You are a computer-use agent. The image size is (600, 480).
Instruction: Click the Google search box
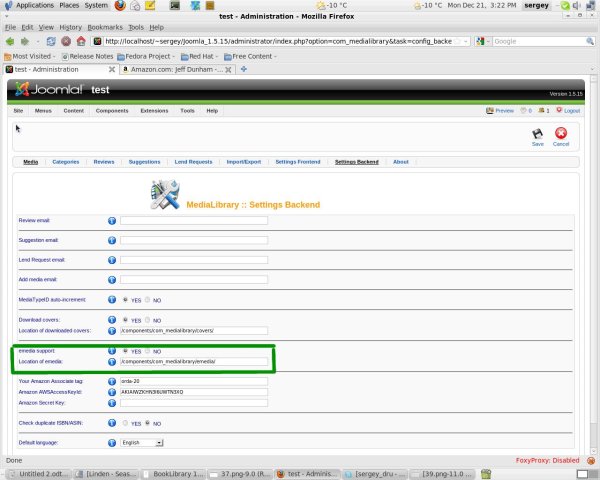[x=539, y=41]
